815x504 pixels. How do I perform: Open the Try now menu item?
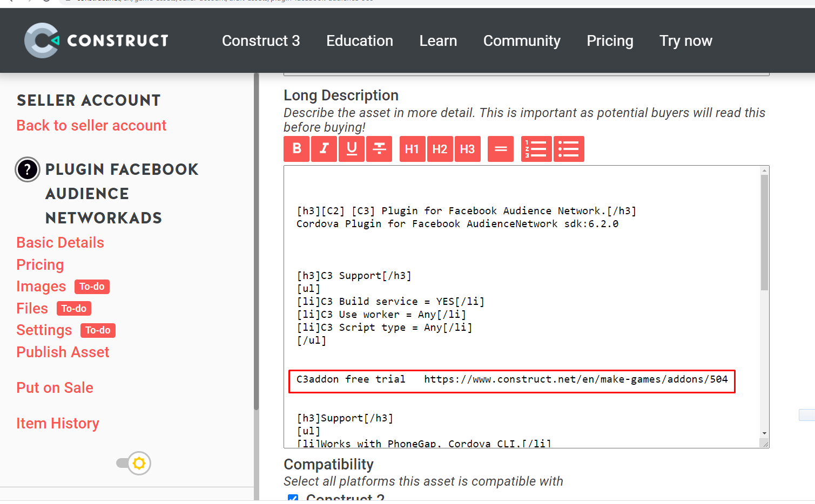(x=686, y=41)
